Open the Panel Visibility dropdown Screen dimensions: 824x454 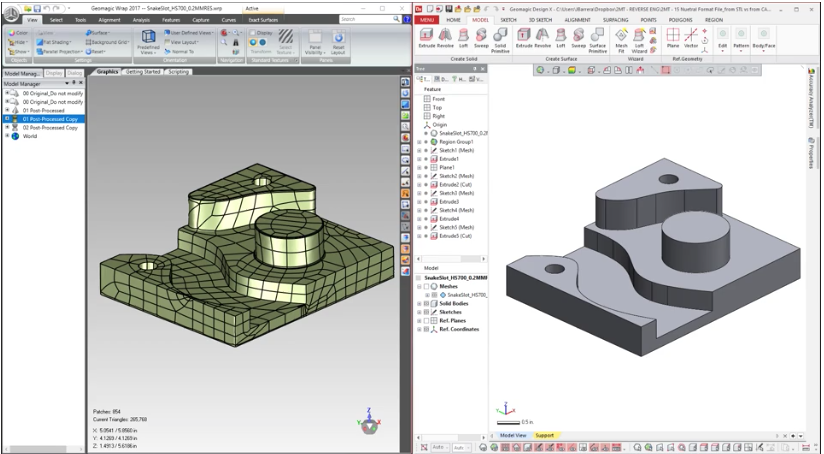point(315,43)
